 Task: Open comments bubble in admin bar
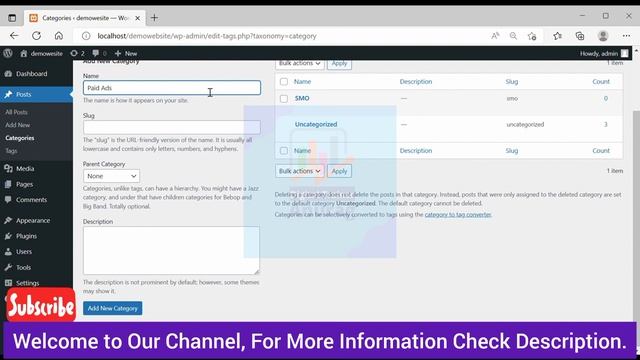(99, 53)
